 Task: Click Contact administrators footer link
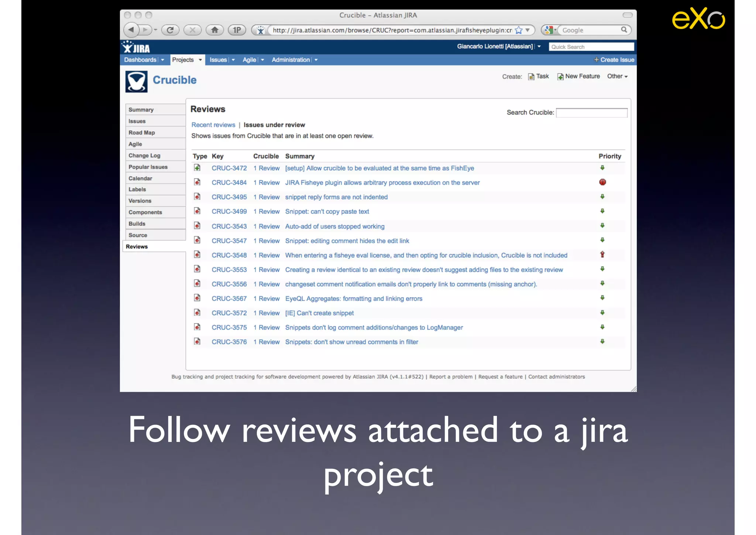[x=557, y=377]
